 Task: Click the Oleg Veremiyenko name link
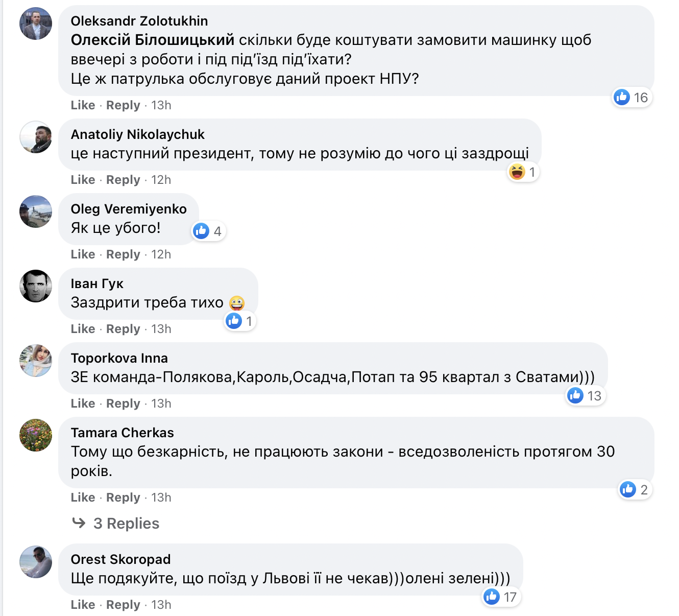point(129,209)
